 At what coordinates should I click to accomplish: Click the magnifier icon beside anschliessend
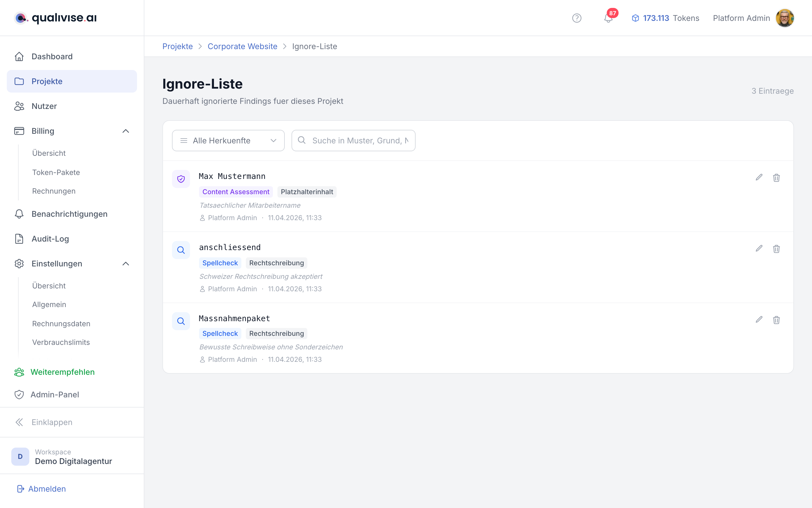coord(181,250)
